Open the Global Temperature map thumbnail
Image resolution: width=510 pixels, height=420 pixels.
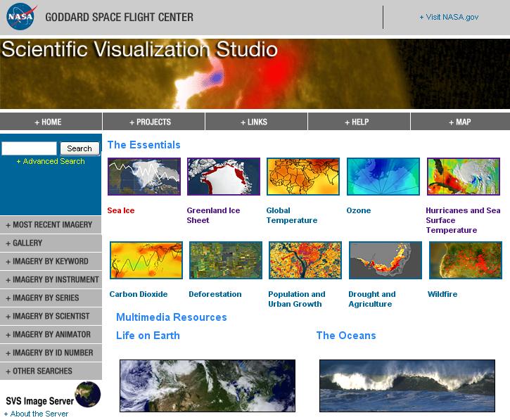[303, 177]
